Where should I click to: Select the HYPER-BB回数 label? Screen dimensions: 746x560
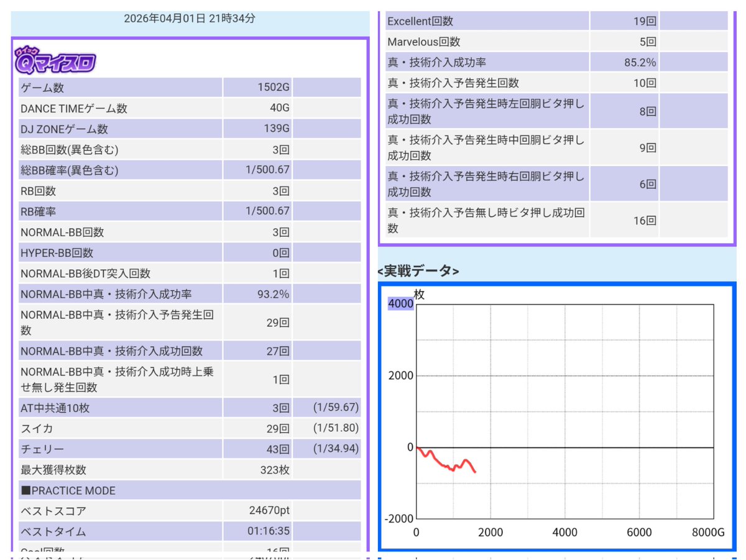coord(57,253)
